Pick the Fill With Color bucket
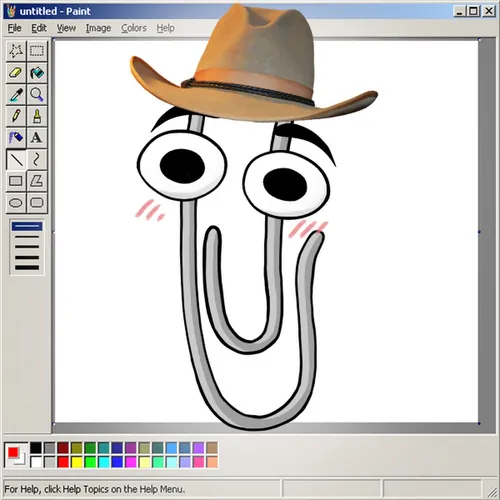The height and width of the screenshot is (500, 500). pyautogui.click(x=37, y=72)
